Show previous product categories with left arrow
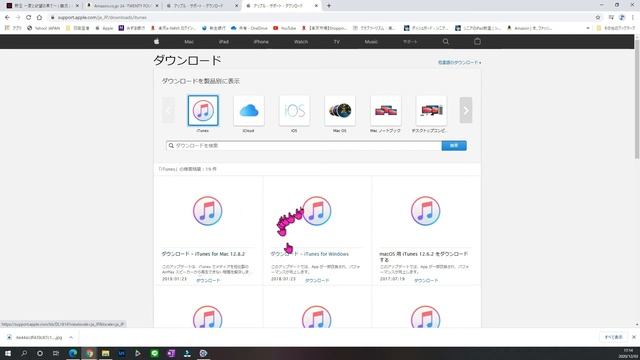Image resolution: width=640 pixels, height=360 pixels. click(168, 110)
